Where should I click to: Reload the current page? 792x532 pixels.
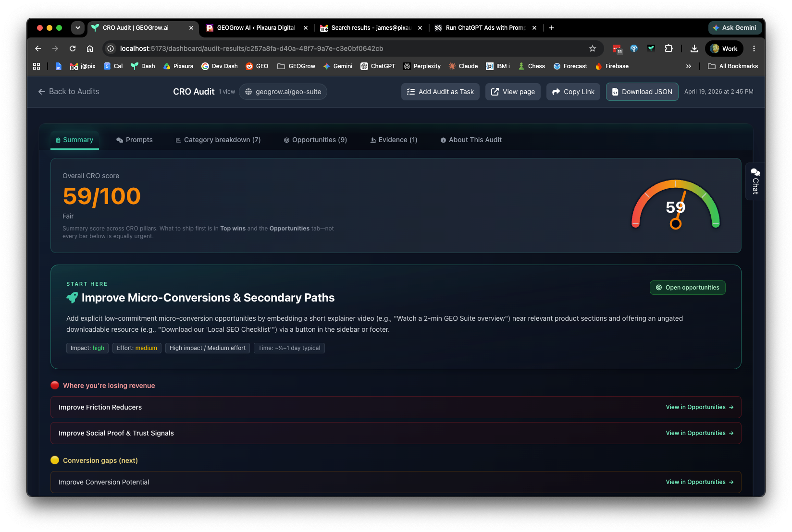click(x=73, y=48)
